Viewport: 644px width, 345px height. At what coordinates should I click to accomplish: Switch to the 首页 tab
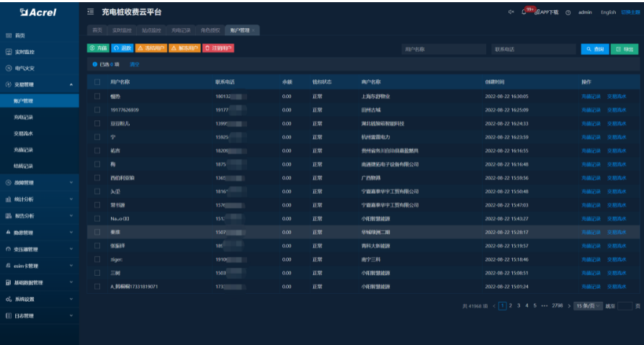[x=97, y=30]
